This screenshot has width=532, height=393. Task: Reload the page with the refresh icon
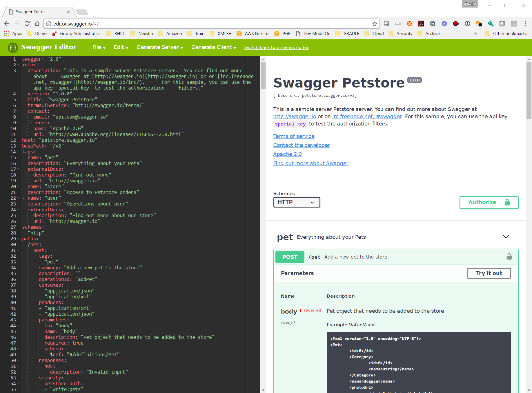[x=27, y=23]
